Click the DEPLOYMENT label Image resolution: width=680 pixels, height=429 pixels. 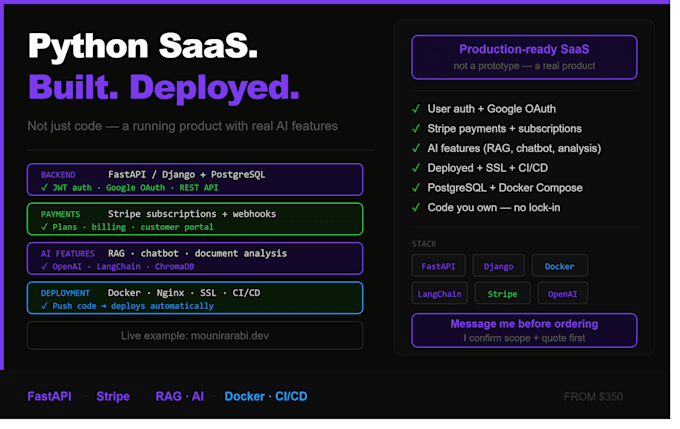[x=65, y=293]
